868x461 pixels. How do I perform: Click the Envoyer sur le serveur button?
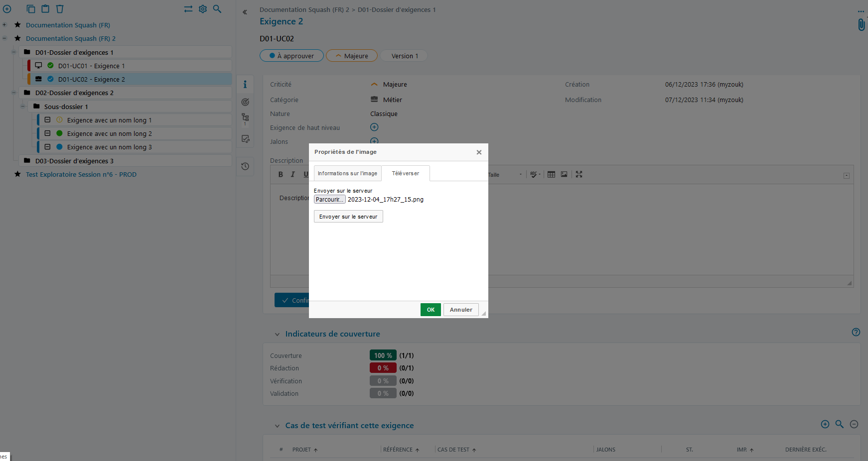[x=348, y=217]
